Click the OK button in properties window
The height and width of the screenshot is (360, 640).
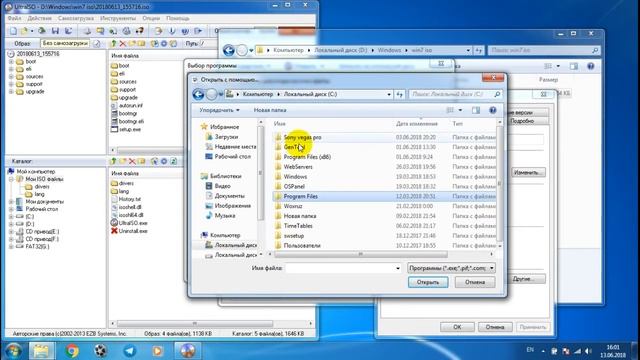coord(457,327)
